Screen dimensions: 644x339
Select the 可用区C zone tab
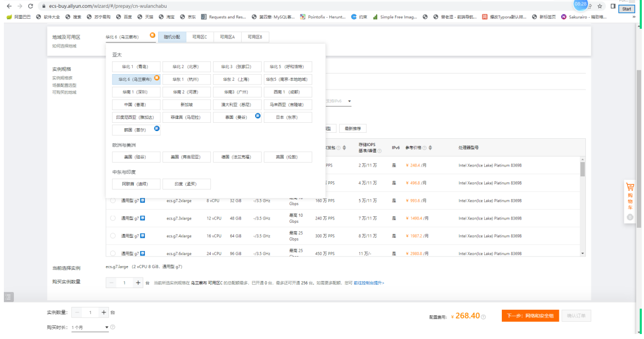click(x=200, y=37)
